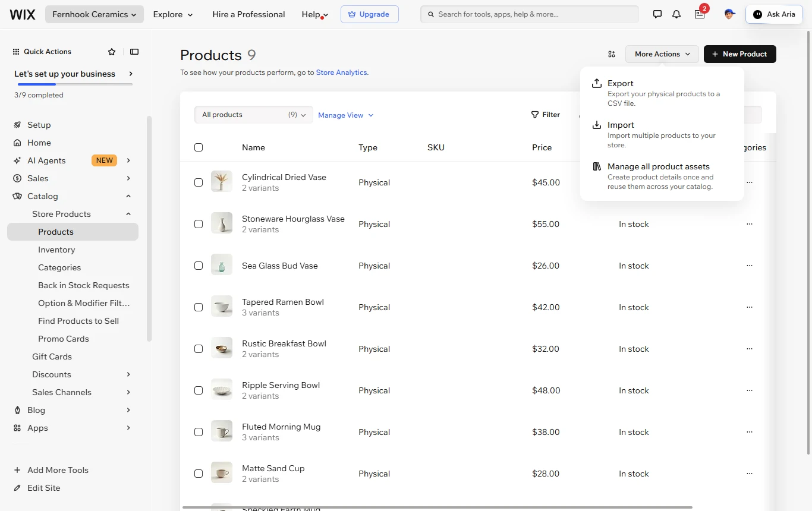The width and height of the screenshot is (812, 511).
Task: Click the business setup progress bar
Action: pos(74,84)
